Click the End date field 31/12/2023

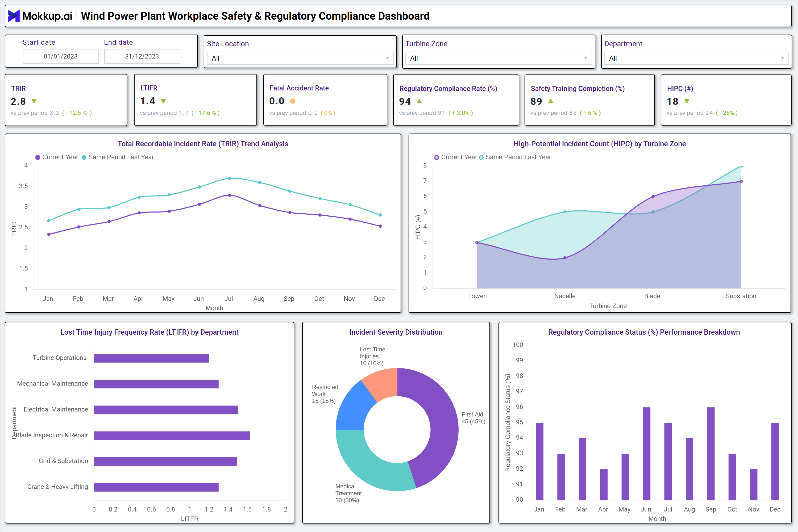(142, 56)
